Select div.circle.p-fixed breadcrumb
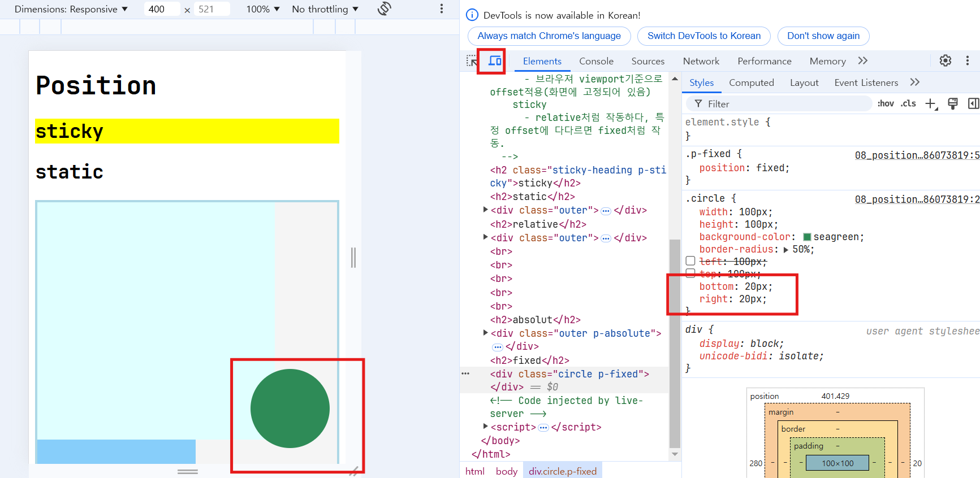The image size is (980, 478). [x=562, y=471]
